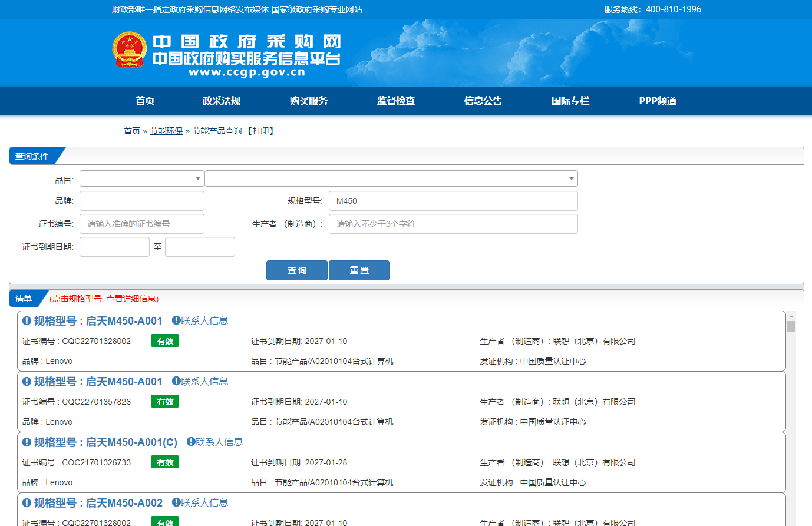Click the 服务热线:400-810-1996 text

pos(653,9)
